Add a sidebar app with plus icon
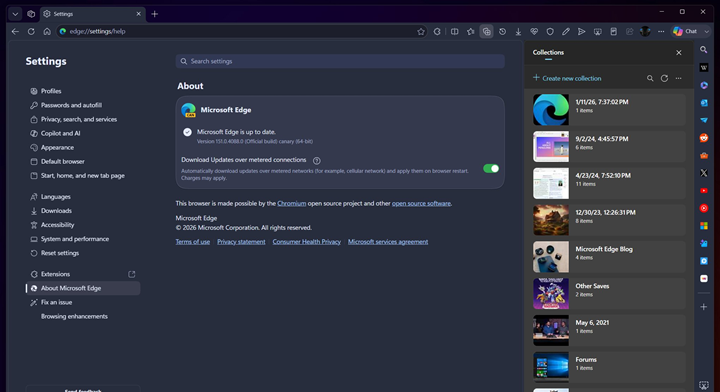Image resolution: width=720 pixels, height=392 pixels. pyautogui.click(x=703, y=307)
